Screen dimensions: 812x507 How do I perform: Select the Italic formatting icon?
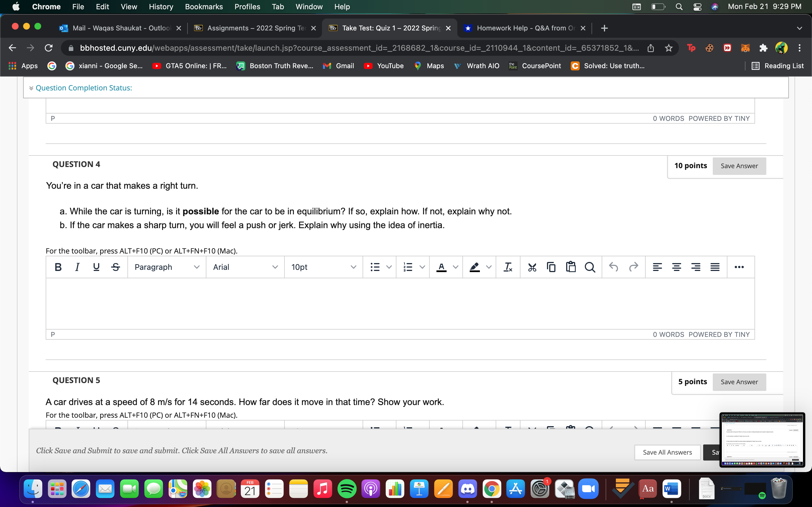tap(77, 267)
